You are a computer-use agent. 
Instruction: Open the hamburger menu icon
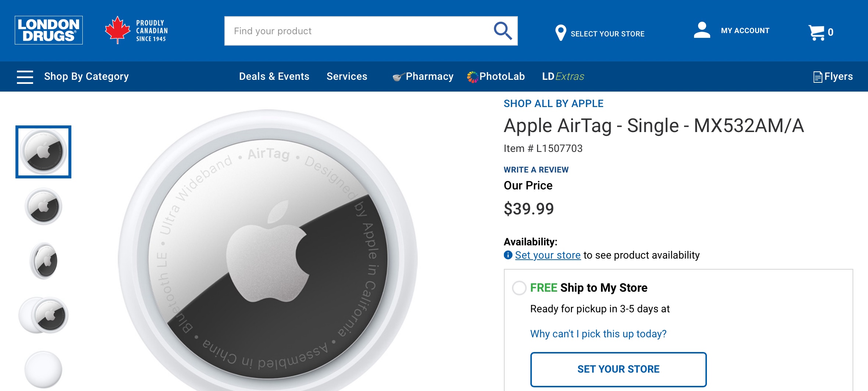click(25, 77)
